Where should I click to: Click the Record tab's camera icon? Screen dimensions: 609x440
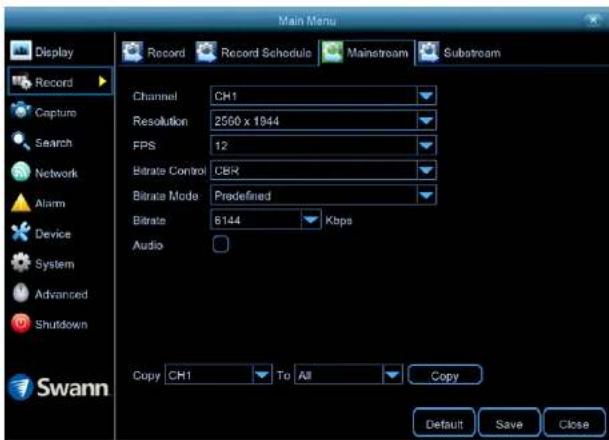point(132,52)
